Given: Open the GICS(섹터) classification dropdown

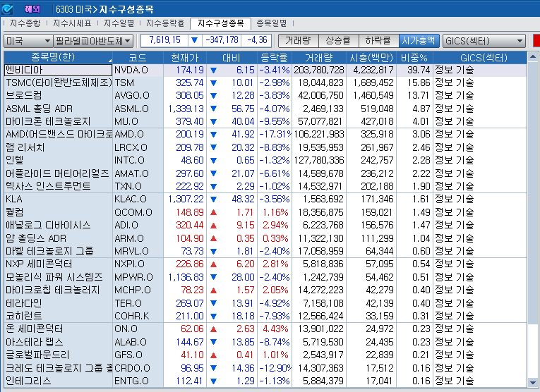Looking at the screenshot, I should [484, 41].
